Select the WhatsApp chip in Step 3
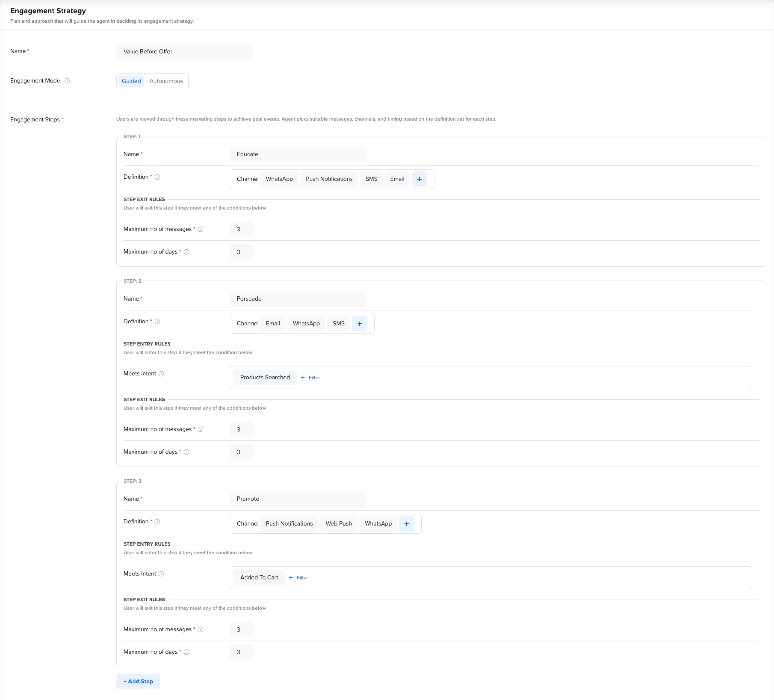 (378, 524)
